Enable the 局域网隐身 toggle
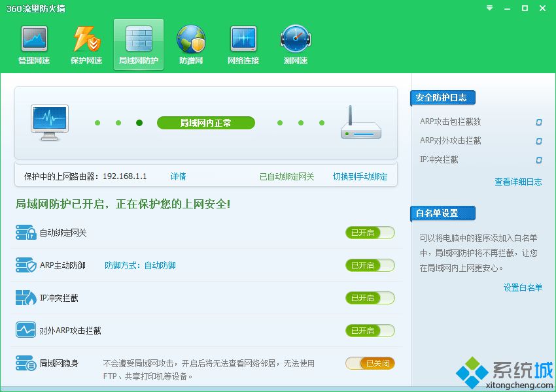 pyautogui.click(x=370, y=363)
